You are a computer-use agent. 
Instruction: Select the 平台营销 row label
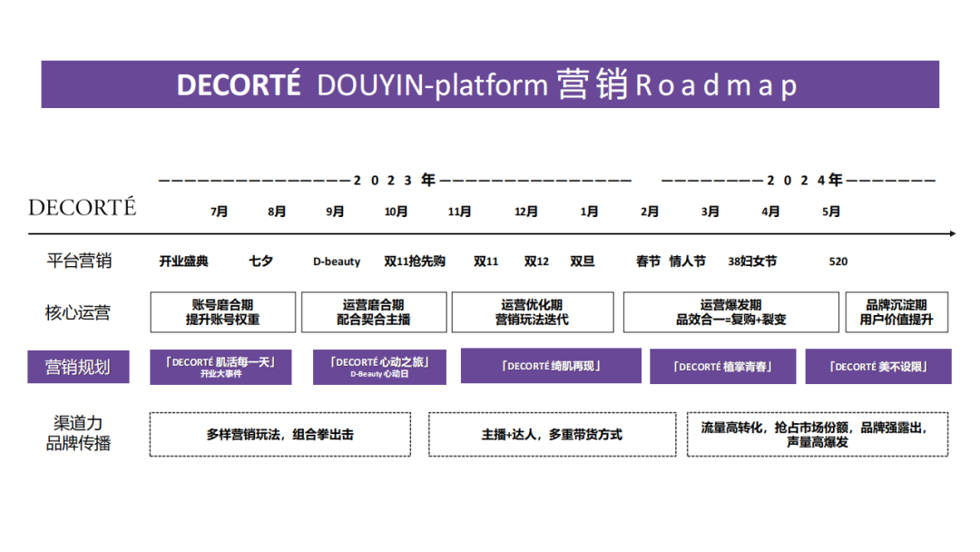tap(79, 260)
